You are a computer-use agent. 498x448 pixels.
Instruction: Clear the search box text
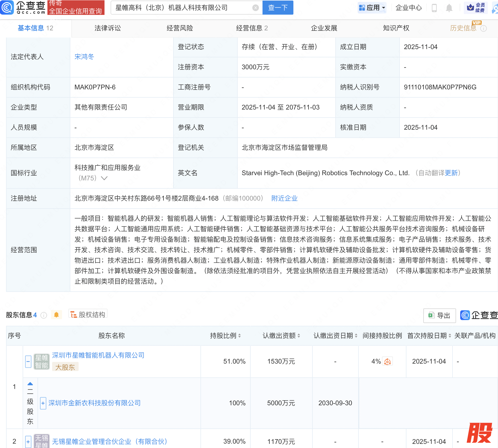click(255, 8)
